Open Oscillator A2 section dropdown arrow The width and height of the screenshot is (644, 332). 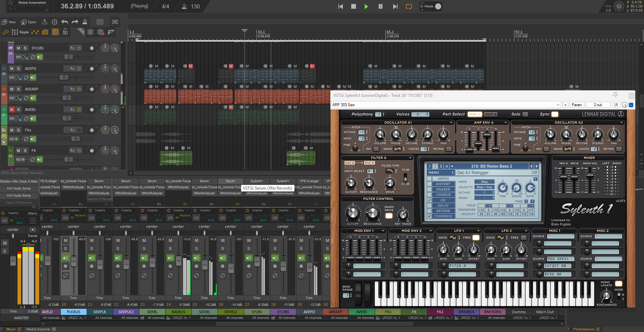coord(622,123)
